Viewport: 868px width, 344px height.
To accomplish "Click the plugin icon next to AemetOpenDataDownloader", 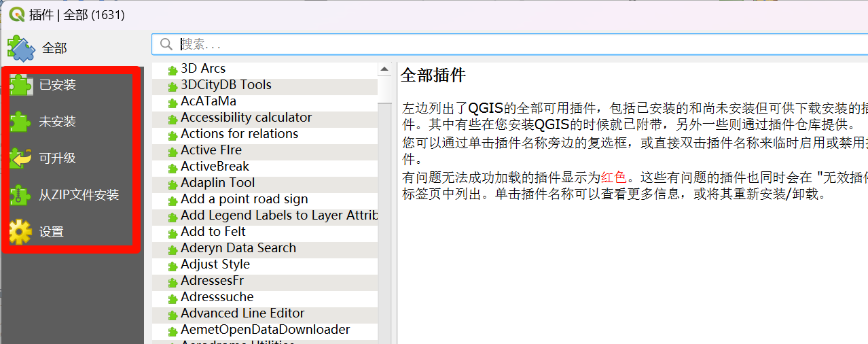I will tap(173, 331).
